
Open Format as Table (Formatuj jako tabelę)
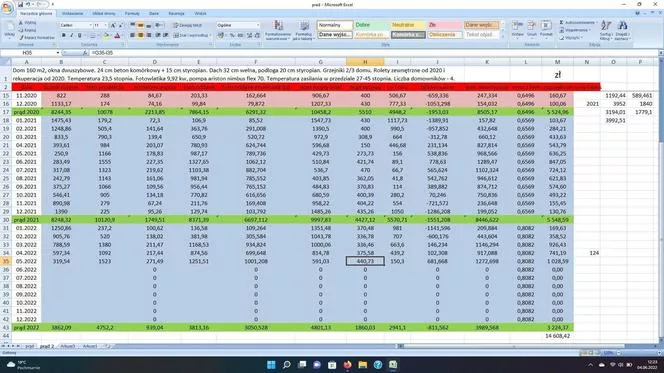tap(304, 30)
